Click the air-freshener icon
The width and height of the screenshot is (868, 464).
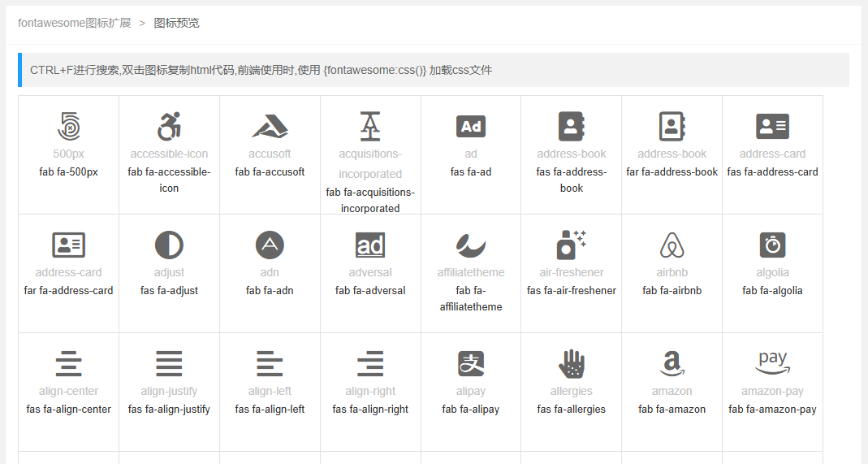pyautogui.click(x=572, y=245)
